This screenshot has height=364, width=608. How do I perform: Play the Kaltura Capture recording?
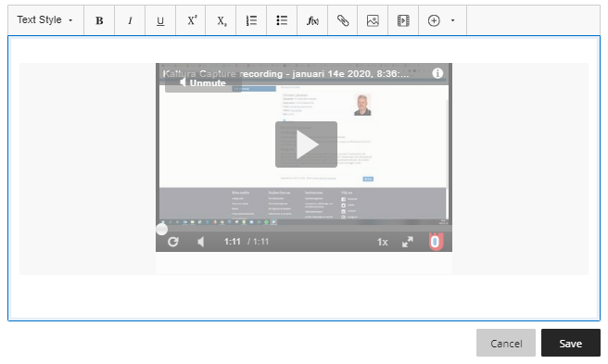click(307, 144)
